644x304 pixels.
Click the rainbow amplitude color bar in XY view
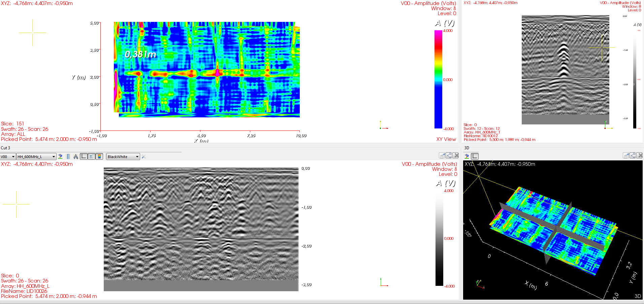click(x=438, y=79)
